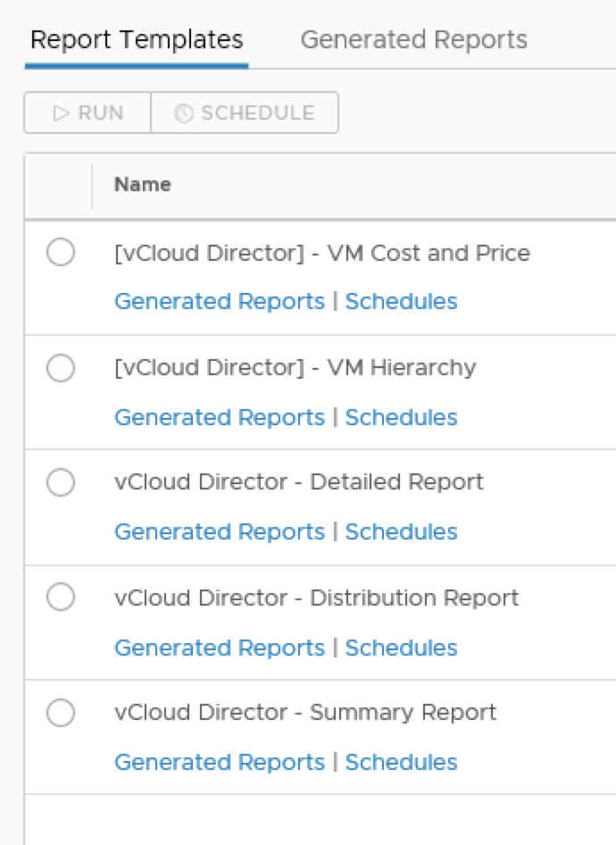
Task: Select the VM Cost and Price radio button
Action: click(61, 253)
